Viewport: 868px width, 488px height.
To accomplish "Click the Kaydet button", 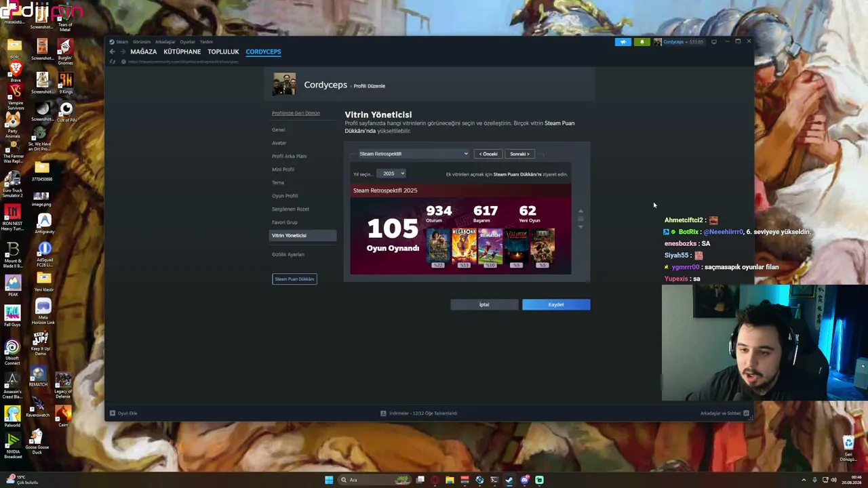I will click(x=556, y=304).
